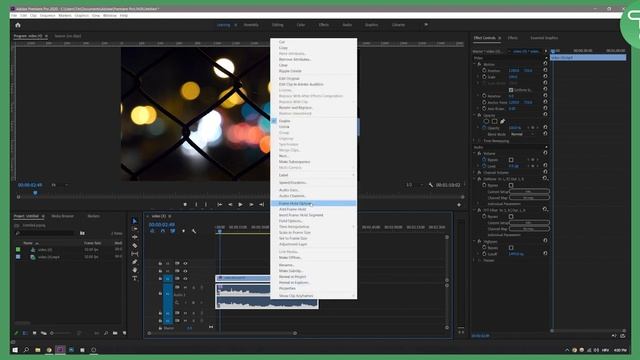Switch to Essential Graphics tab
Screen dimensions: 640x360
coord(544,38)
